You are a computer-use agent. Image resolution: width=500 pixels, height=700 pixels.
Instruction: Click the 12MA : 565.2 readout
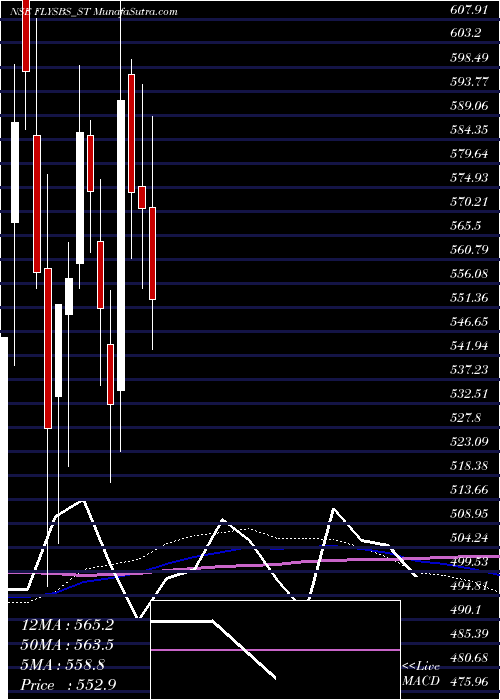click(67, 625)
